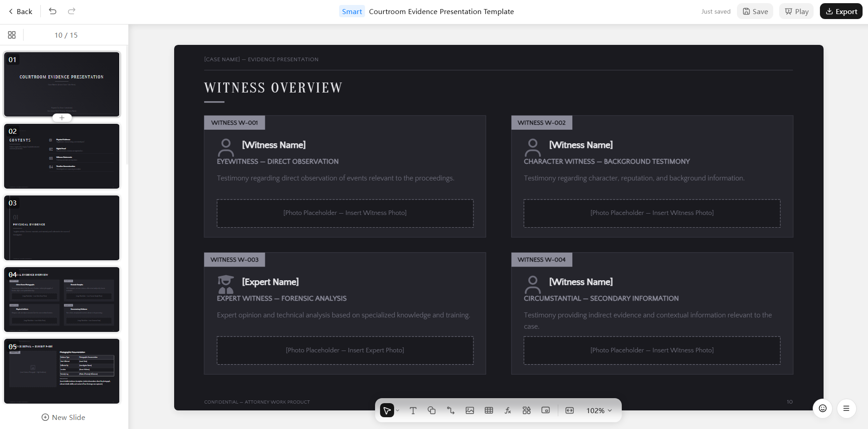Open the elements and icons library

(527, 410)
